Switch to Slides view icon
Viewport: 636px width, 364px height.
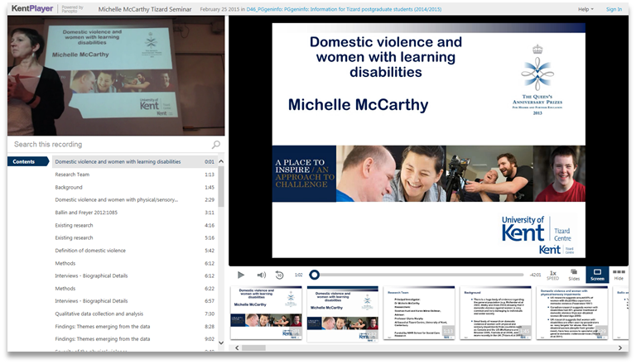click(x=574, y=275)
